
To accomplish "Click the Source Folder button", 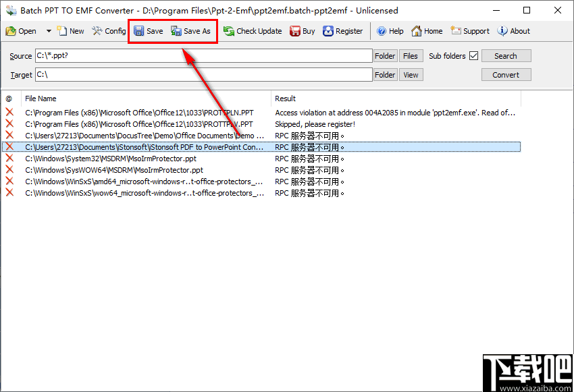I will click(x=384, y=55).
